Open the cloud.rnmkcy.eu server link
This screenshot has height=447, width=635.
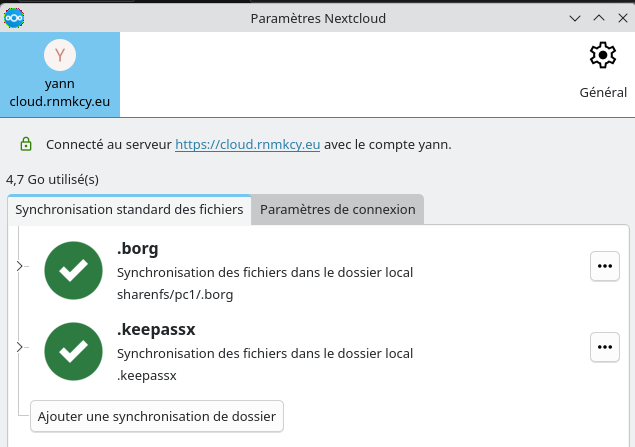pyautogui.click(x=247, y=144)
